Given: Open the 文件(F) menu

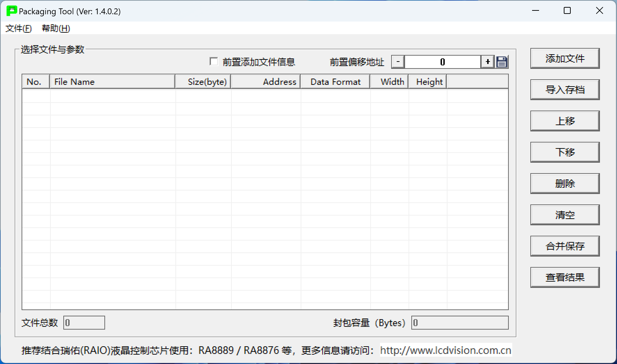Looking at the screenshot, I should pyautogui.click(x=18, y=28).
